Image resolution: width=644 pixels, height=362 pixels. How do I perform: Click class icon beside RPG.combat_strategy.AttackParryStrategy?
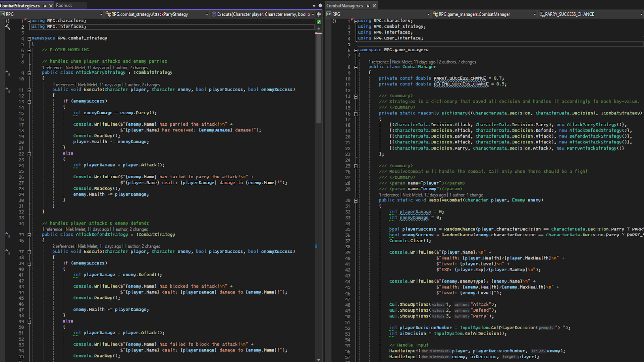pos(108,14)
